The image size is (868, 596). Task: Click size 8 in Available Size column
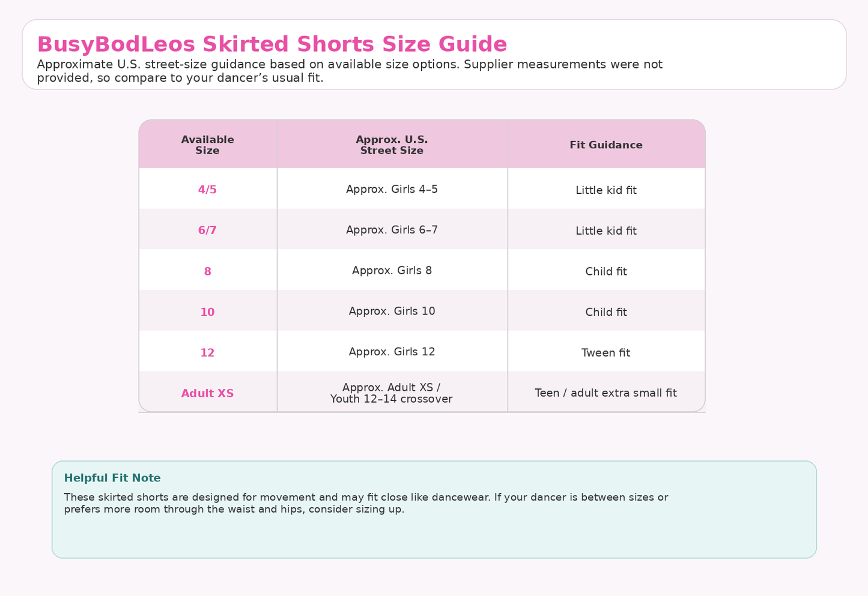tap(207, 271)
